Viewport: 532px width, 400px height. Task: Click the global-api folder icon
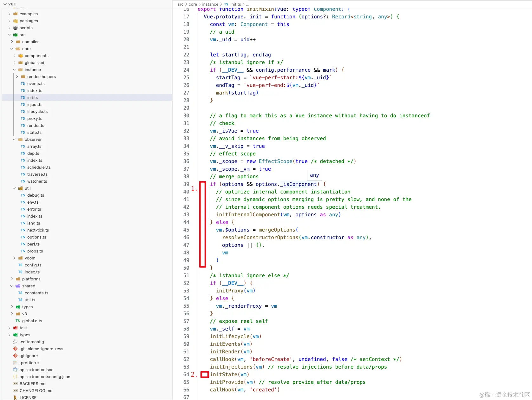20,62
